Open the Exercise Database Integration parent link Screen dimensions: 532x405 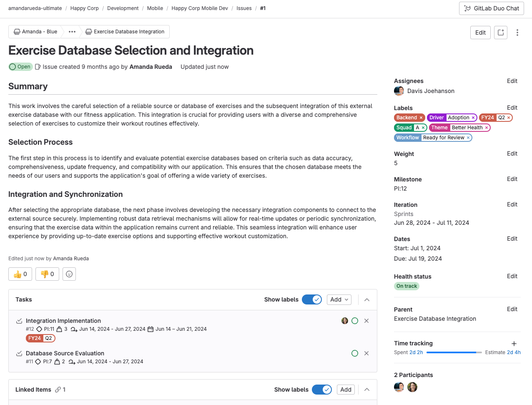pyautogui.click(x=435, y=319)
